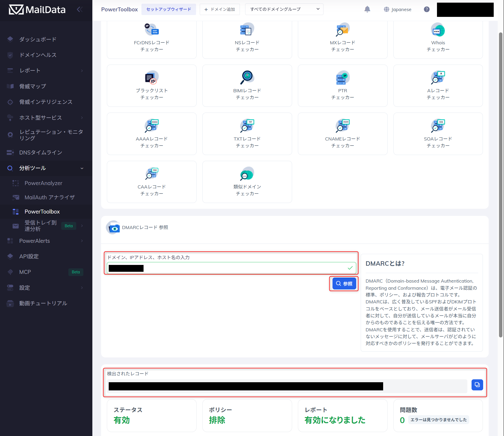Open the FCrDNS record checker icon
Screen dimensions: 504x436
[x=151, y=30]
